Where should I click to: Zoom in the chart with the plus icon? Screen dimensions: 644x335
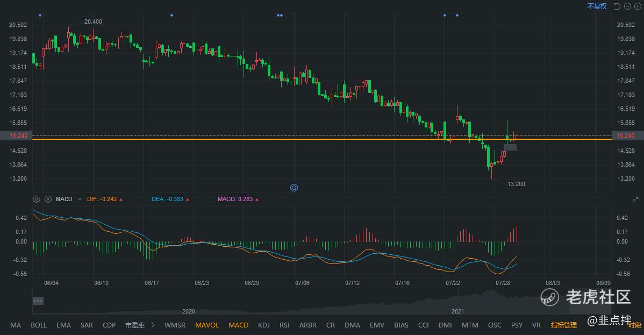638,6
